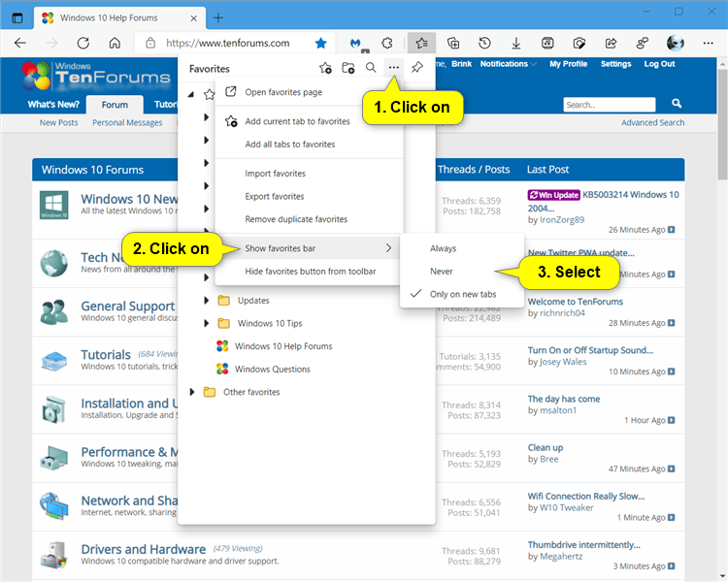Open the user profile avatar
Viewport: 728px width, 582px height.
675,43
